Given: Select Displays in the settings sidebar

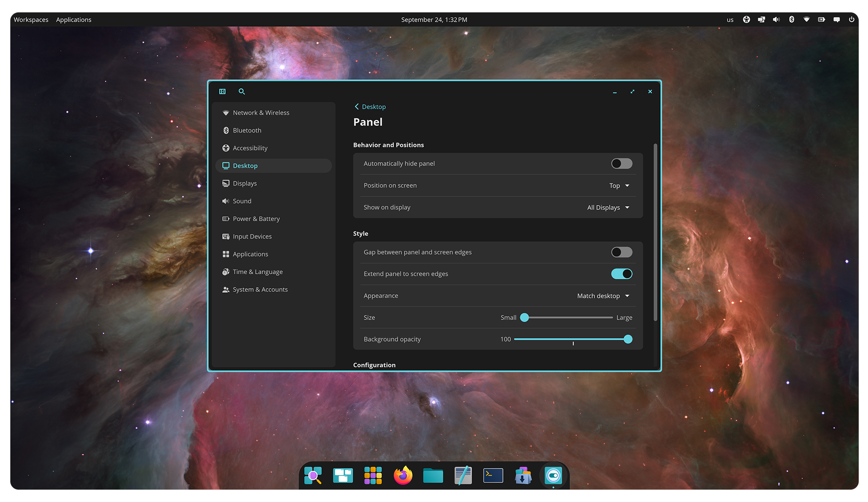Looking at the screenshot, I should tap(245, 183).
